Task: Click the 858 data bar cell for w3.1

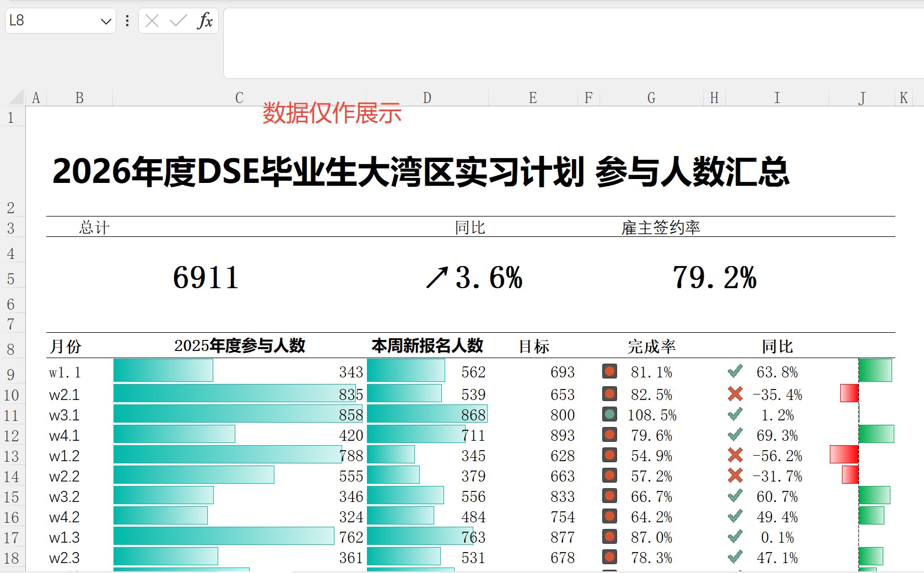Action: click(x=239, y=414)
